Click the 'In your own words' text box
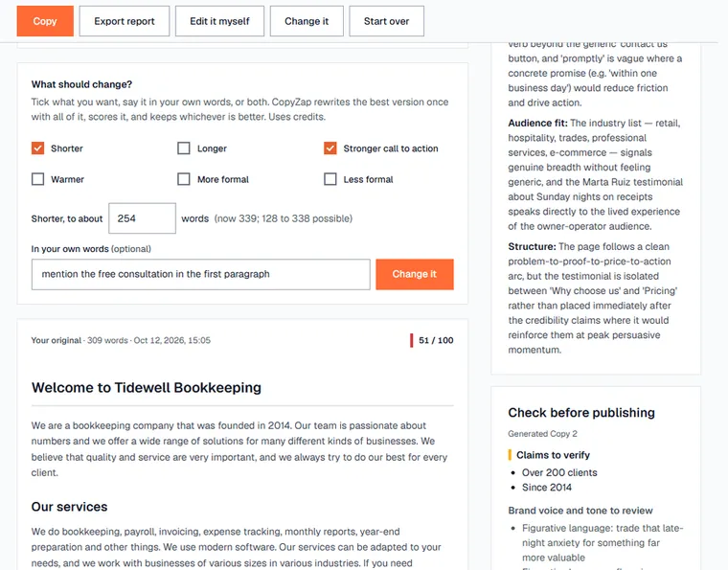The width and height of the screenshot is (728, 570). coord(200,274)
